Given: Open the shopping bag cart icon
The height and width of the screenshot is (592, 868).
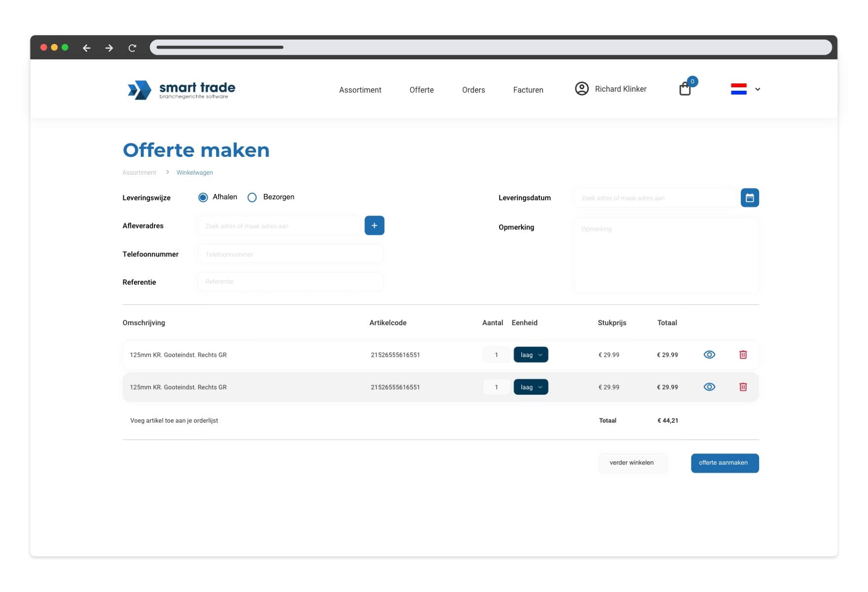Looking at the screenshot, I should [685, 89].
